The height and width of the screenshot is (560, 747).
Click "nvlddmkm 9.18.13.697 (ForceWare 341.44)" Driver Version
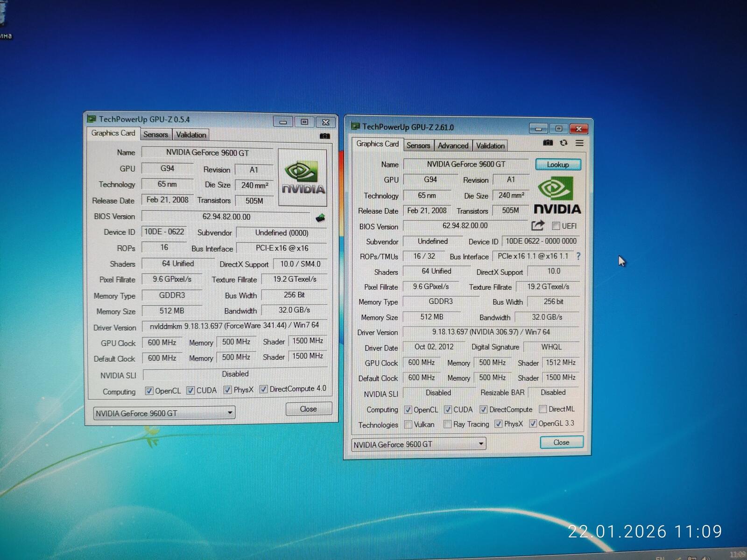tap(234, 325)
